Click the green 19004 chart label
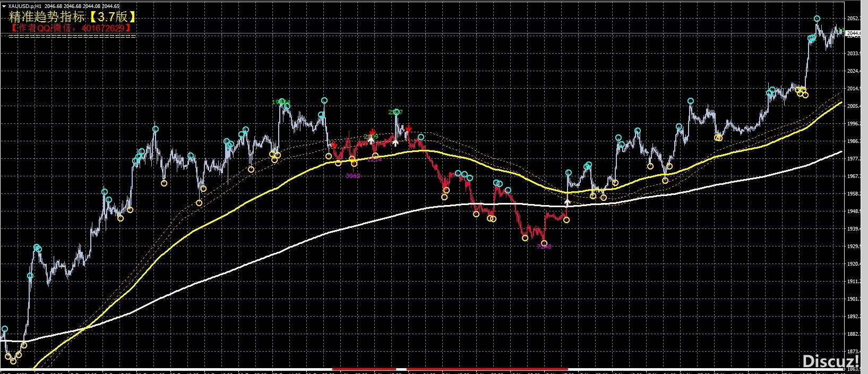 (x=281, y=102)
